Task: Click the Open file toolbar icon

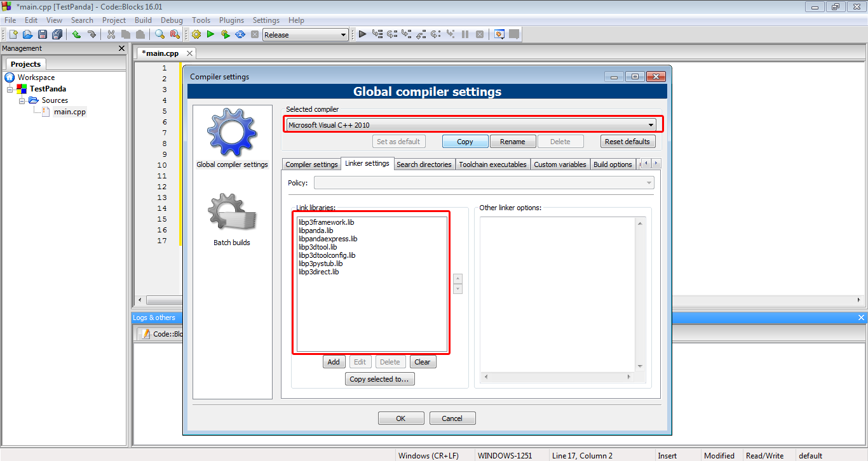Action: click(27, 34)
